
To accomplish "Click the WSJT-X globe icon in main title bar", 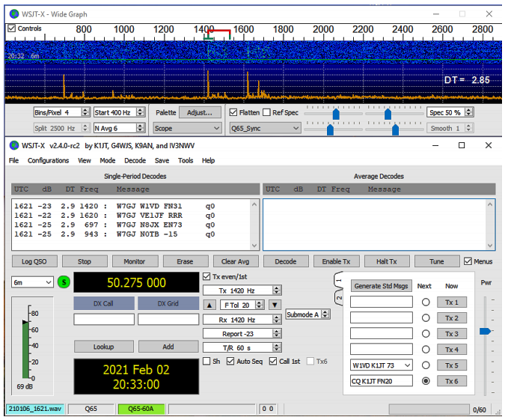I will [x=14, y=145].
